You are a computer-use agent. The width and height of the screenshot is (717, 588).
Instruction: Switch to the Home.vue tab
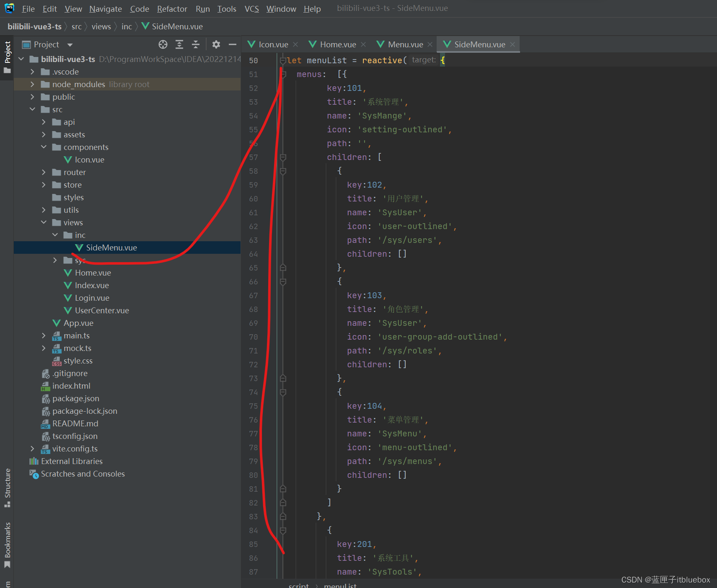[x=337, y=44]
